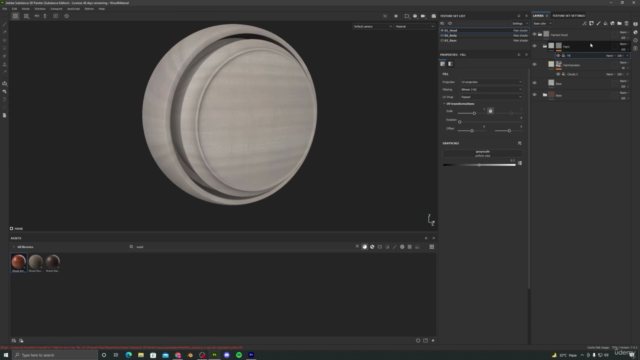Filter assets by materials sphere icon
The image size is (640, 360).
(364, 247)
